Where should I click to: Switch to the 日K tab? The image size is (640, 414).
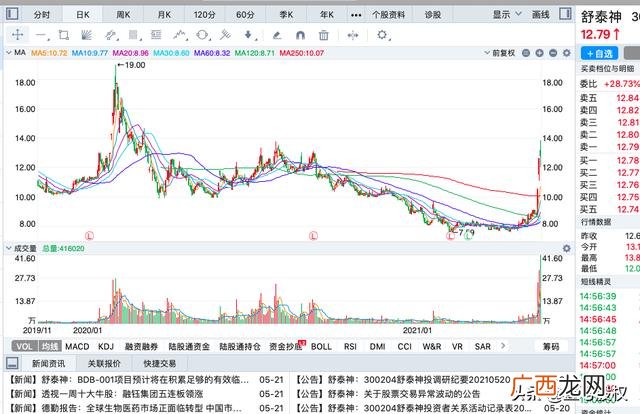coord(83,15)
